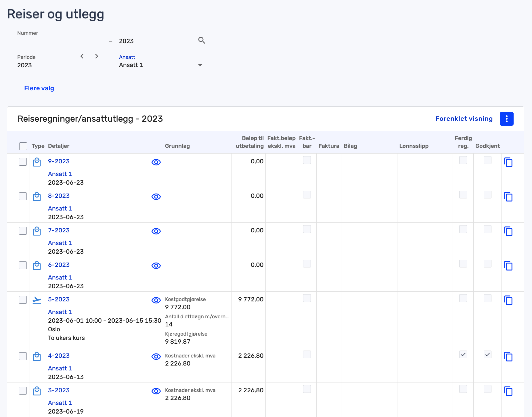Preview expense 7-2023 with eye icon
This screenshot has height=417, width=532.
[156, 231]
